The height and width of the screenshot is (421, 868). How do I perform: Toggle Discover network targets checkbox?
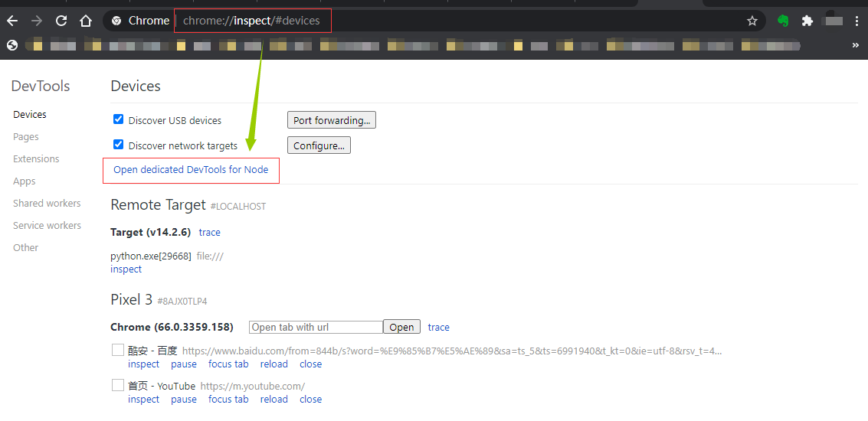click(x=118, y=145)
